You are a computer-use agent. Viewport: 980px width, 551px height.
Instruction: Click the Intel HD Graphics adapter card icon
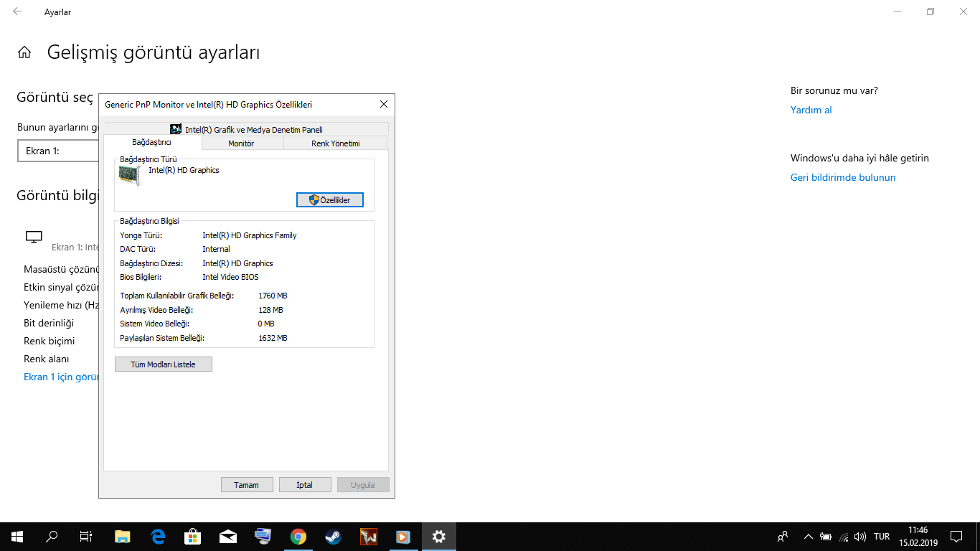click(130, 176)
